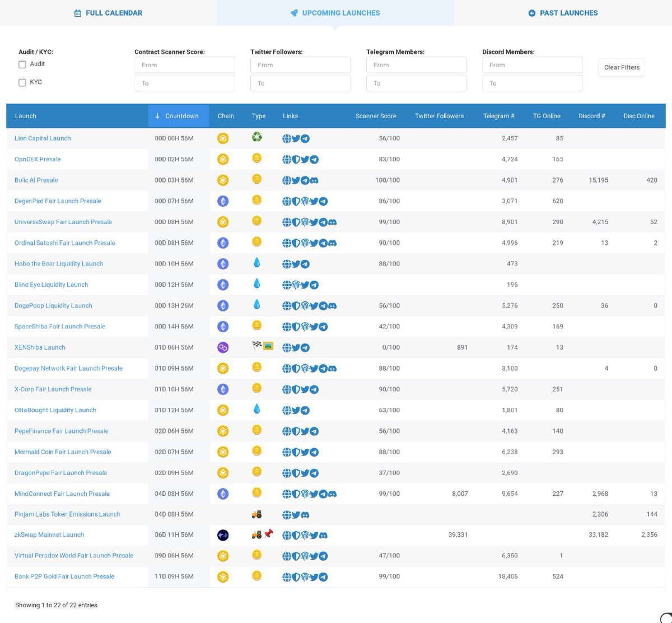Enable the KYC checkbox filter
Screen dimensions: 672x623
(22, 82)
